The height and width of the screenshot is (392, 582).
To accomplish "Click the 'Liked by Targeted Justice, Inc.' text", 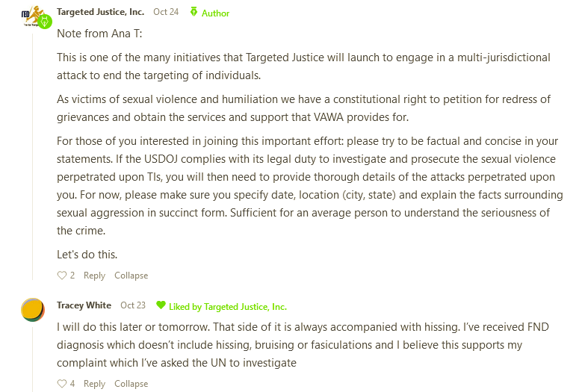I will tap(228, 306).
